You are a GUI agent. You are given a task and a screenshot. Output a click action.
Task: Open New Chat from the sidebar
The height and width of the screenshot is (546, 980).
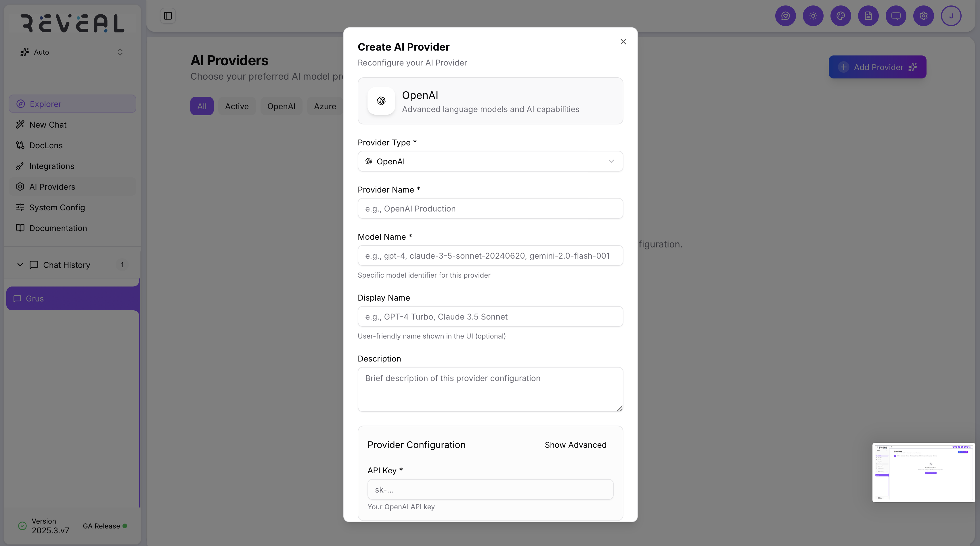(72, 124)
